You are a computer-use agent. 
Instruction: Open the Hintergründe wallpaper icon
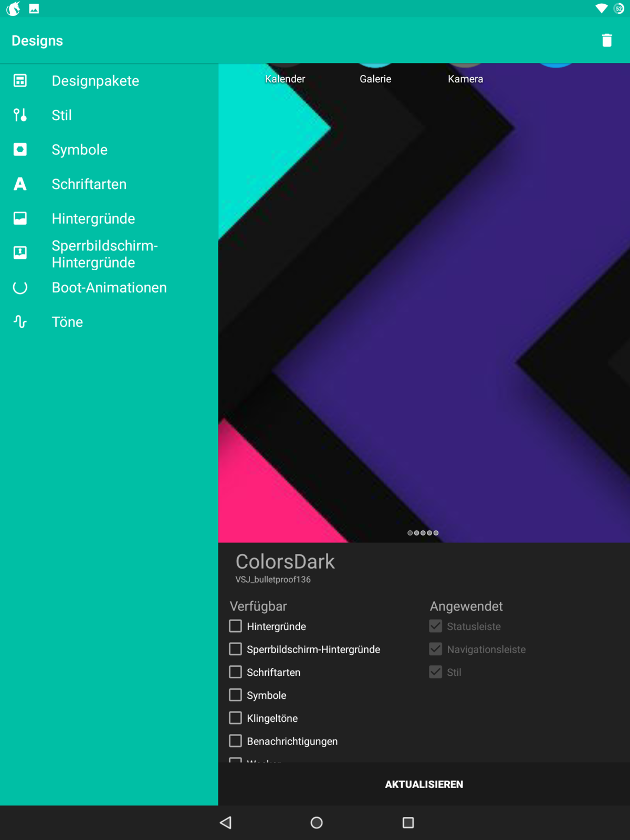tap(20, 218)
